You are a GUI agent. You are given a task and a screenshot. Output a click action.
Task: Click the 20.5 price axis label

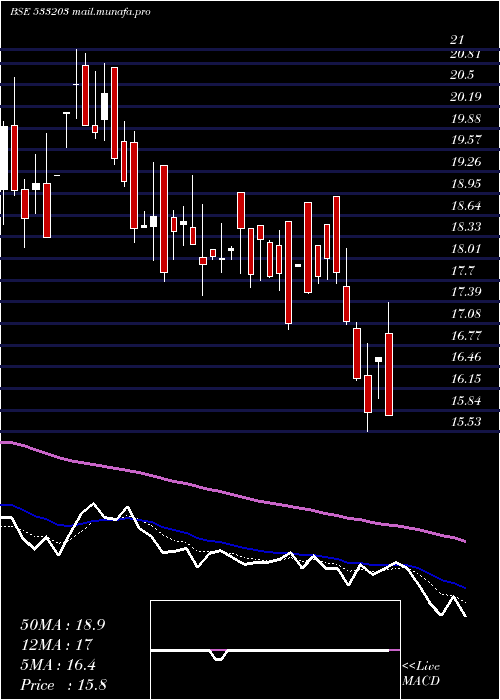pyautogui.click(x=462, y=75)
